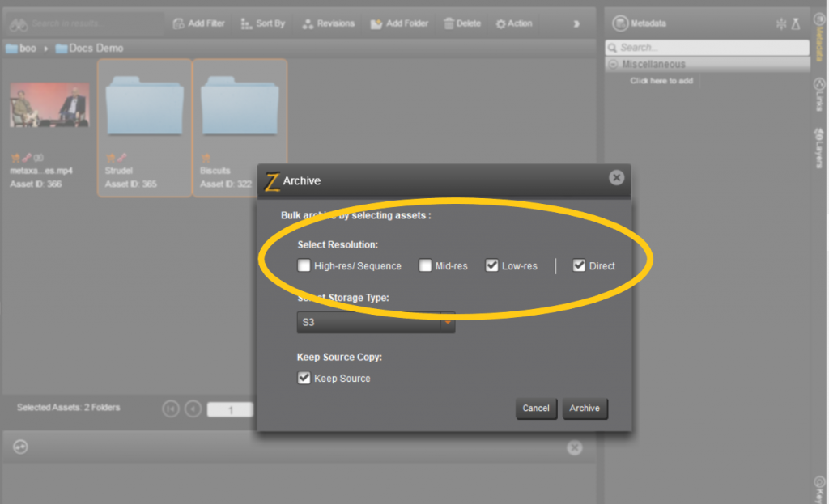Click the Delete trash icon
This screenshot has width=829, height=504.
point(449,23)
